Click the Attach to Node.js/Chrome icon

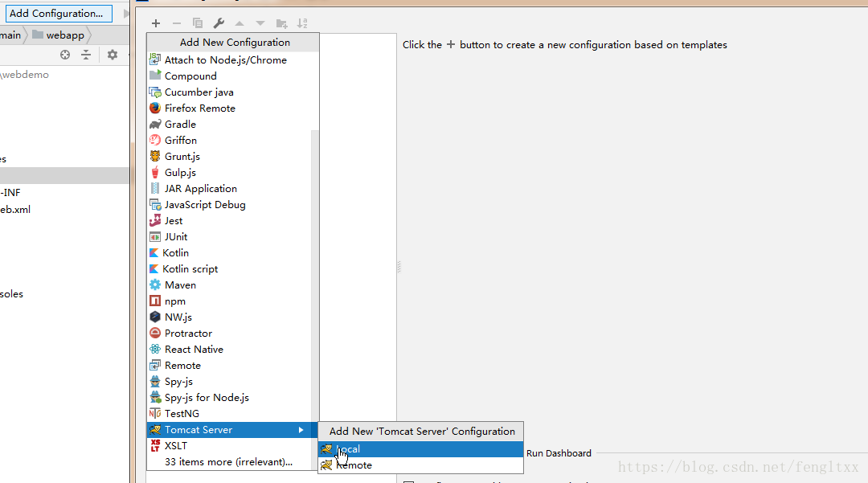(x=155, y=59)
